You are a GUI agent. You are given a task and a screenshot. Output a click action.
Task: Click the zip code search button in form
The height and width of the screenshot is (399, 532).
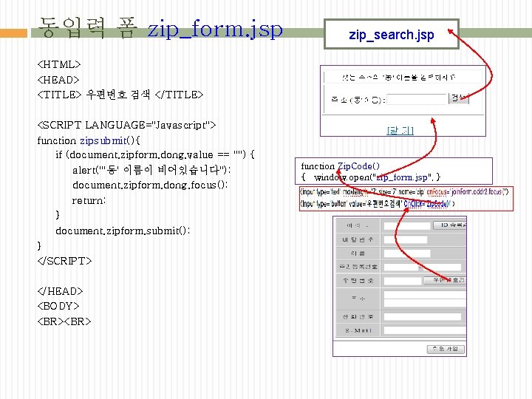(x=445, y=280)
